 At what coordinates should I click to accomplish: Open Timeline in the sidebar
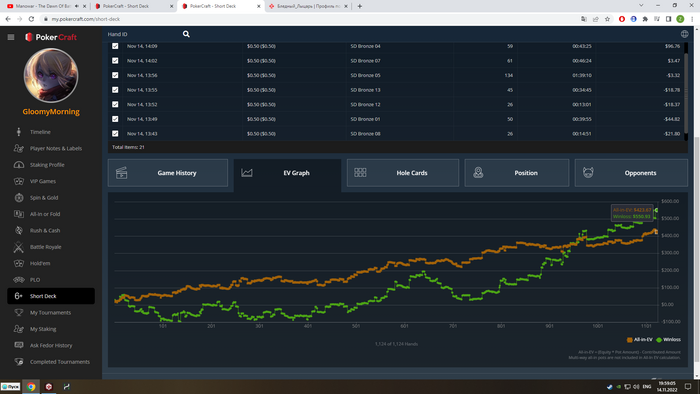click(x=40, y=132)
